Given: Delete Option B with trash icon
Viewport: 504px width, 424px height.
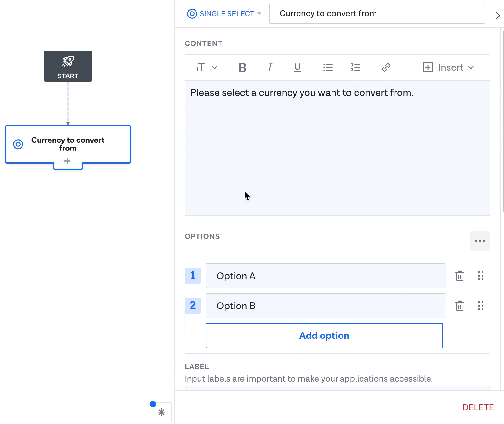Looking at the screenshot, I should tap(459, 306).
